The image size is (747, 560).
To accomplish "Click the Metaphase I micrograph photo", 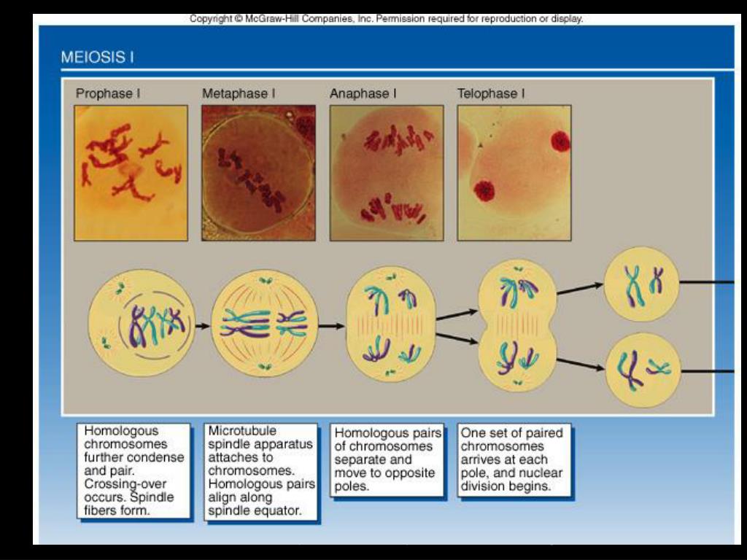I will click(258, 173).
